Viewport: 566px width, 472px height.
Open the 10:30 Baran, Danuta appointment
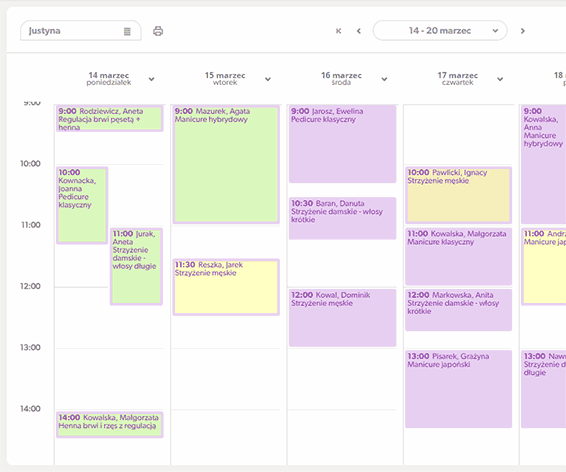pos(342,218)
